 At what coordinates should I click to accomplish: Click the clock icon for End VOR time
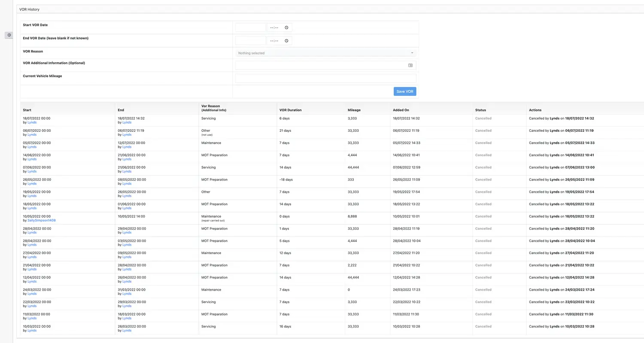[286, 41]
